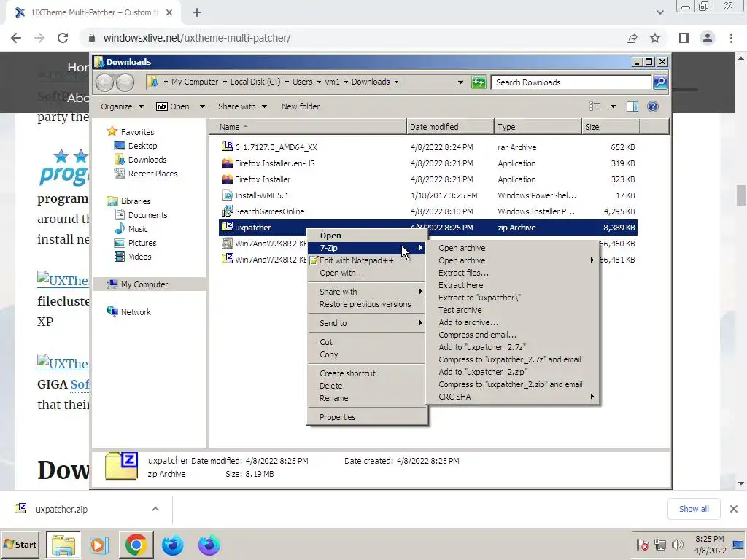The width and height of the screenshot is (747, 560).
Task: Open Explorer help question mark icon
Action: pyautogui.click(x=653, y=106)
